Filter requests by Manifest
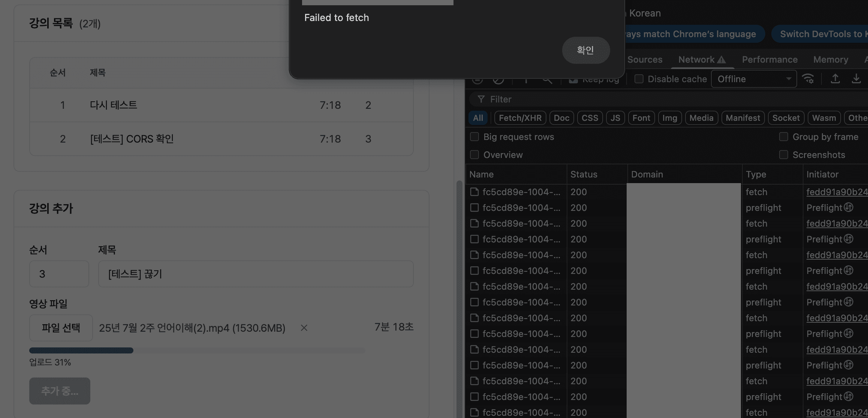Image resolution: width=868 pixels, height=418 pixels. [x=743, y=118]
